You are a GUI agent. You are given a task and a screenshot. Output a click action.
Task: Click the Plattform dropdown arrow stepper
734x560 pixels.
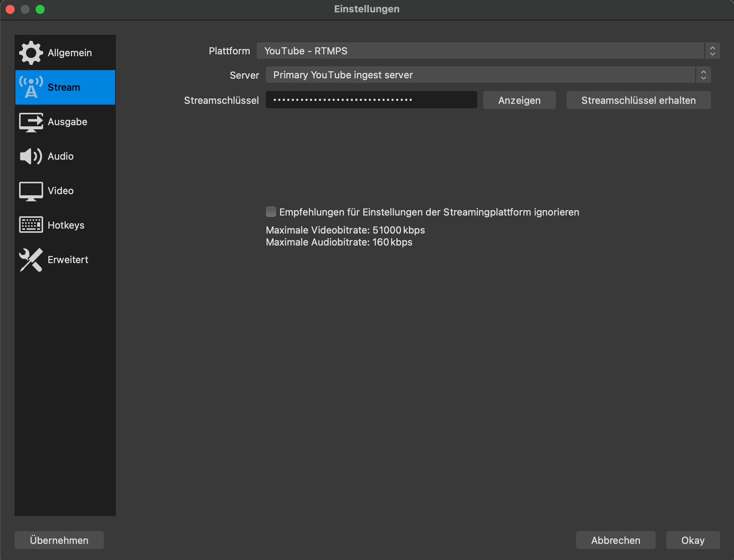tap(712, 51)
